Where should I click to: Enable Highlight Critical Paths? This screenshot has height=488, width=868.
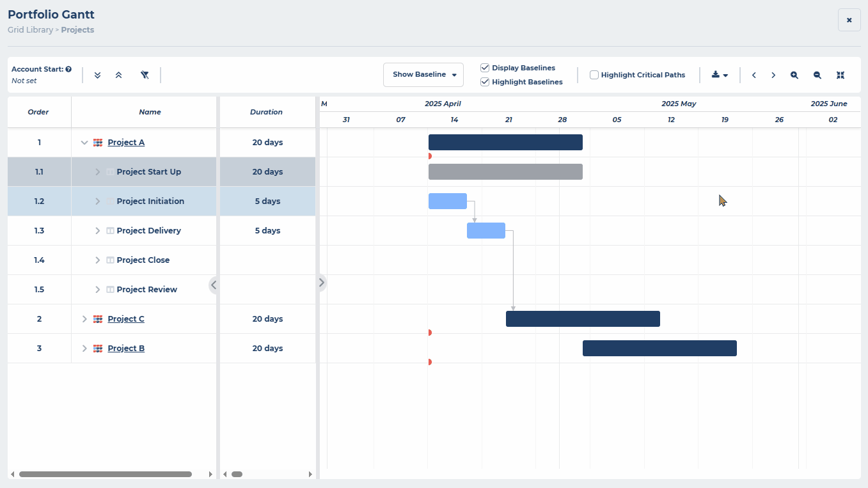[x=594, y=74]
